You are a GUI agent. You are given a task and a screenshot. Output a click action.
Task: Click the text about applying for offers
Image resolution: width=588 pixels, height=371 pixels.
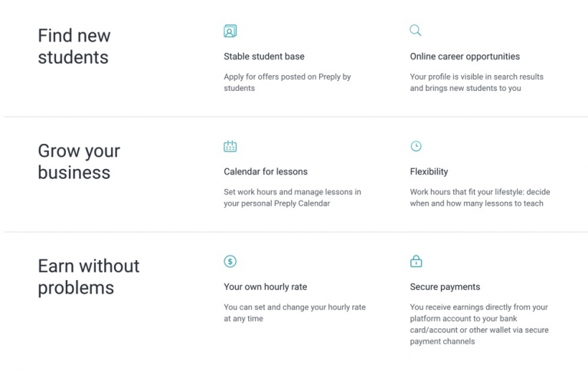[287, 83]
